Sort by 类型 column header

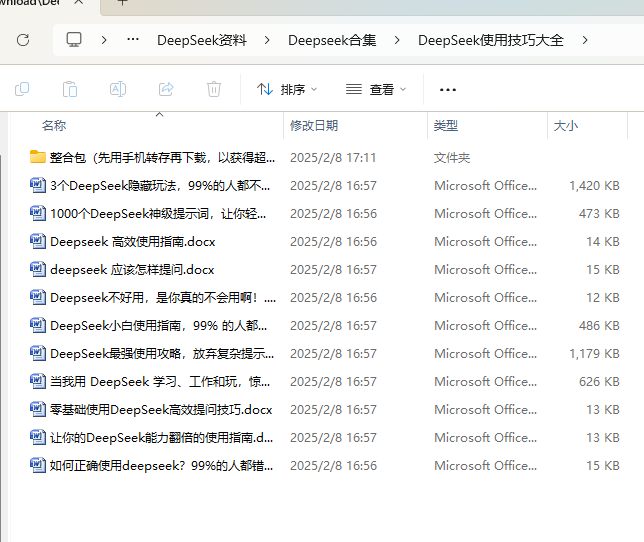click(x=446, y=125)
